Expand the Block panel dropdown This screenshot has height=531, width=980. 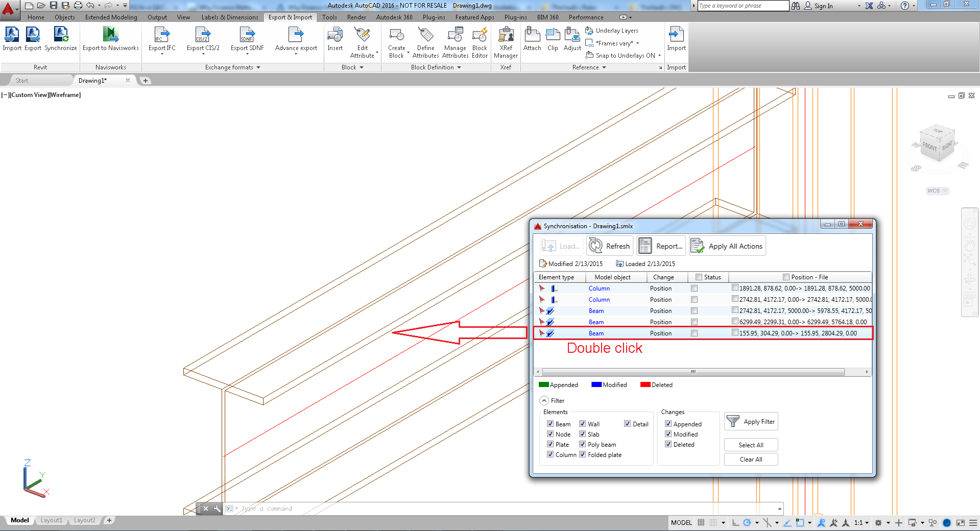[362, 67]
